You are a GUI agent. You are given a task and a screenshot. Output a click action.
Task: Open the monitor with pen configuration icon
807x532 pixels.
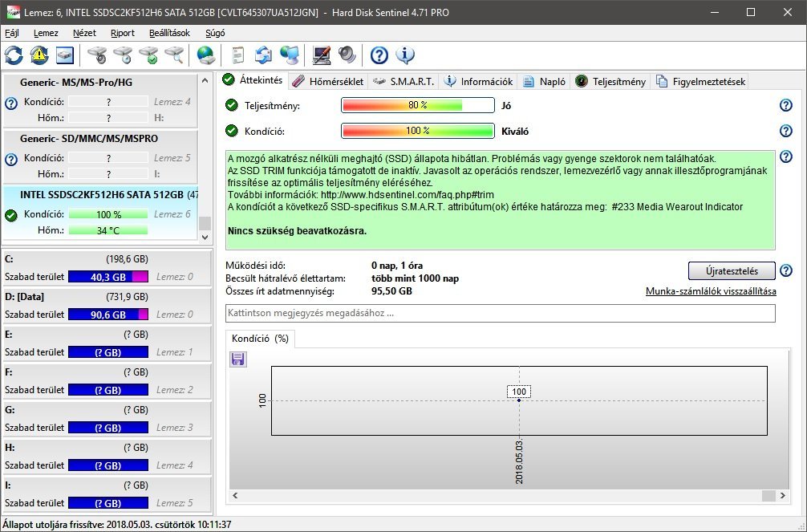click(x=321, y=55)
